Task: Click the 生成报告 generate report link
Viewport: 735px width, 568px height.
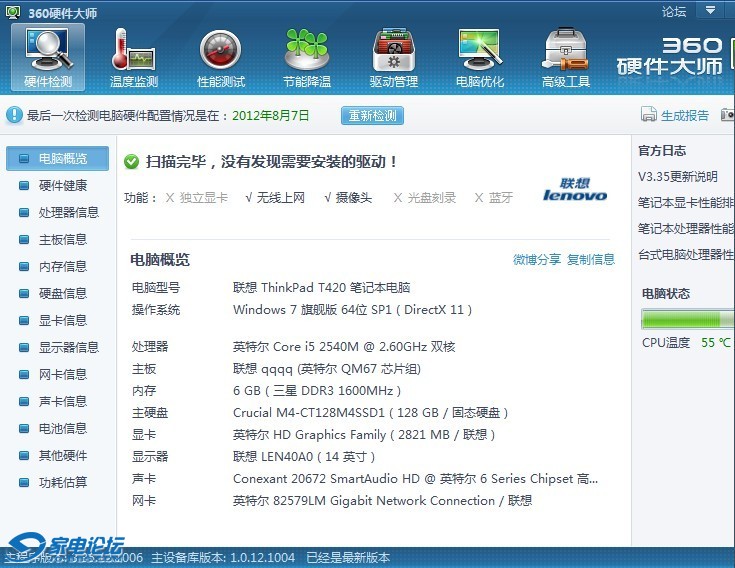Action: [684, 115]
